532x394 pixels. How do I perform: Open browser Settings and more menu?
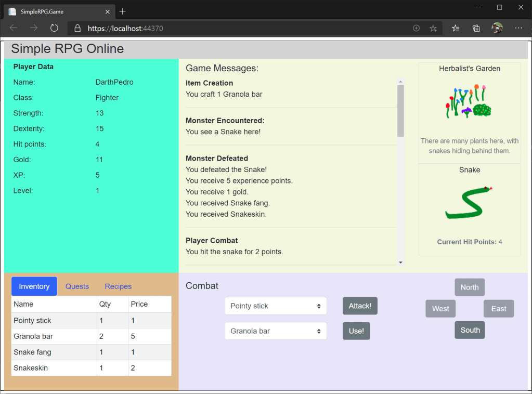tap(518, 28)
